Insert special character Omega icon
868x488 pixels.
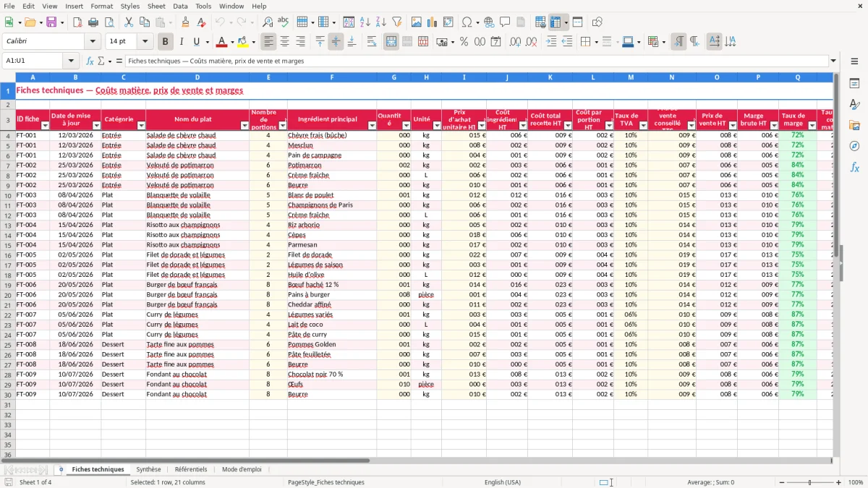(467, 22)
